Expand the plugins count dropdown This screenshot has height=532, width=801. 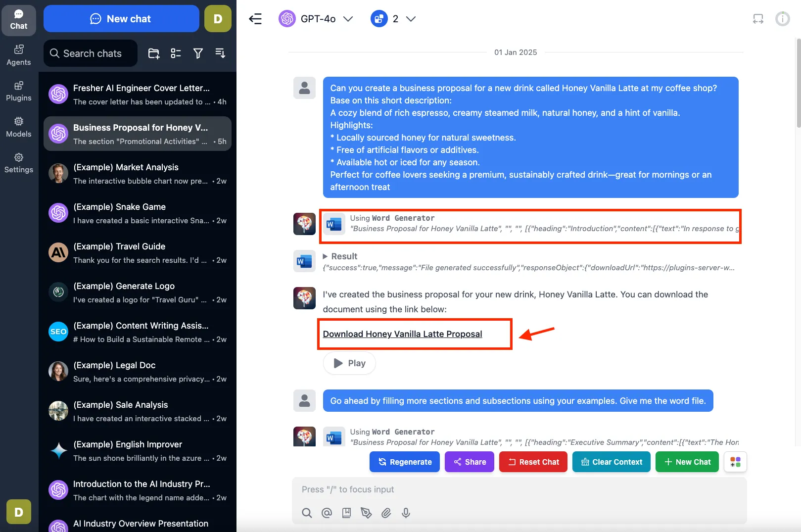(411, 19)
